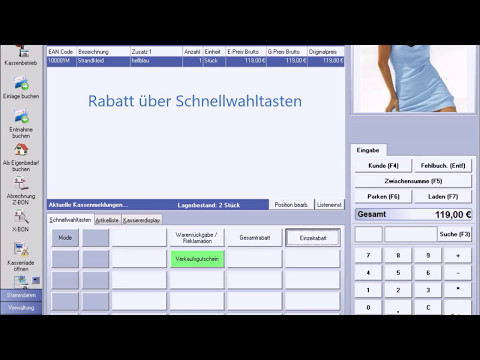This screenshot has height=360, width=480.
Task: Tap numpad key 3
Action: pos(428,290)
